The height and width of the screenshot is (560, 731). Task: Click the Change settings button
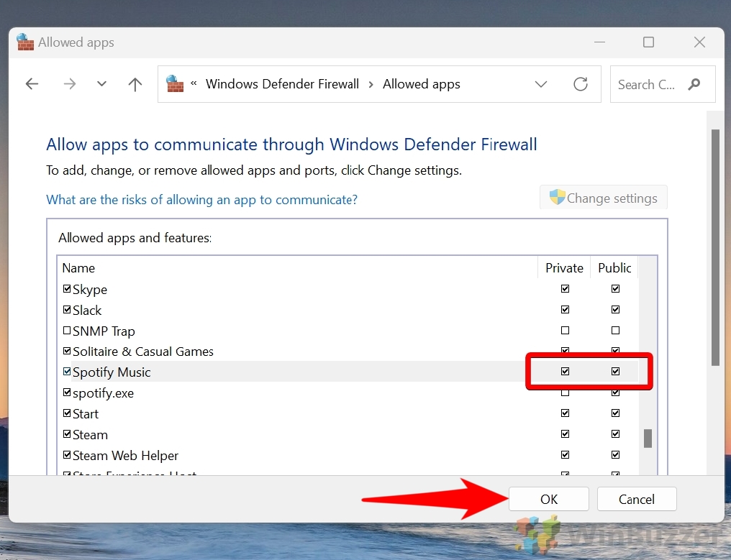click(603, 198)
